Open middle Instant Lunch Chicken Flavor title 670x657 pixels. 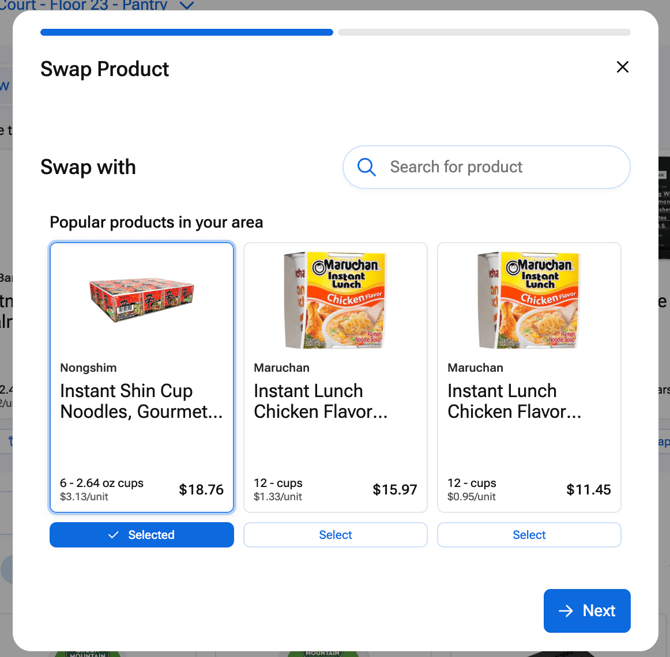coord(320,401)
